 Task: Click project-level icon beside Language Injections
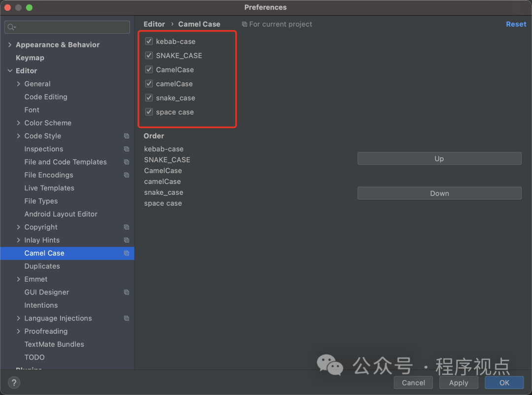pos(127,319)
